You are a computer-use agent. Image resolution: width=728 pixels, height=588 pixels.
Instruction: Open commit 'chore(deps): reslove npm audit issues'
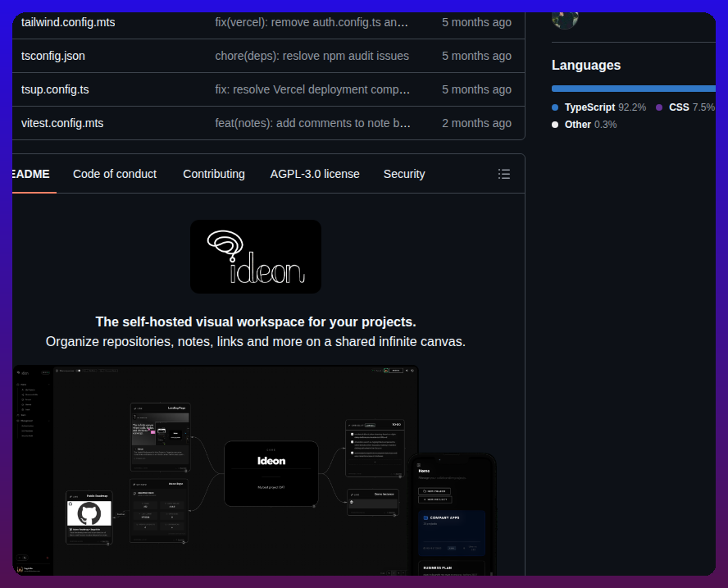click(312, 57)
